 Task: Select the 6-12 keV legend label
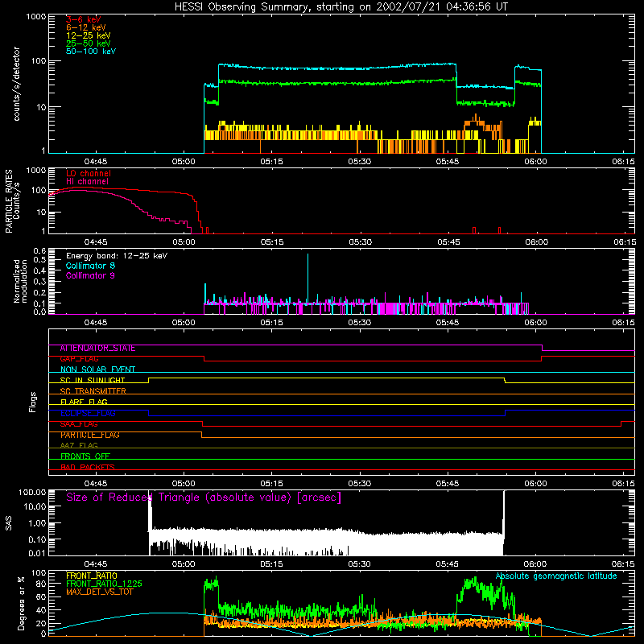coord(86,27)
